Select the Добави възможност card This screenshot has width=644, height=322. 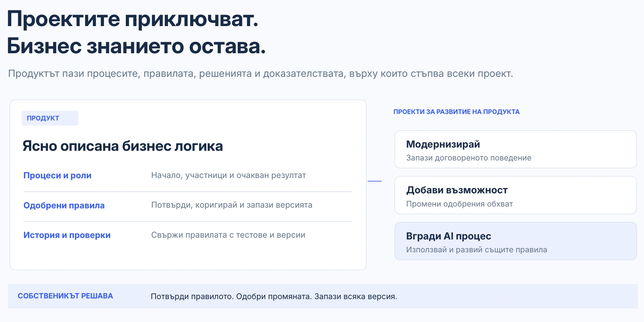point(515,195)
